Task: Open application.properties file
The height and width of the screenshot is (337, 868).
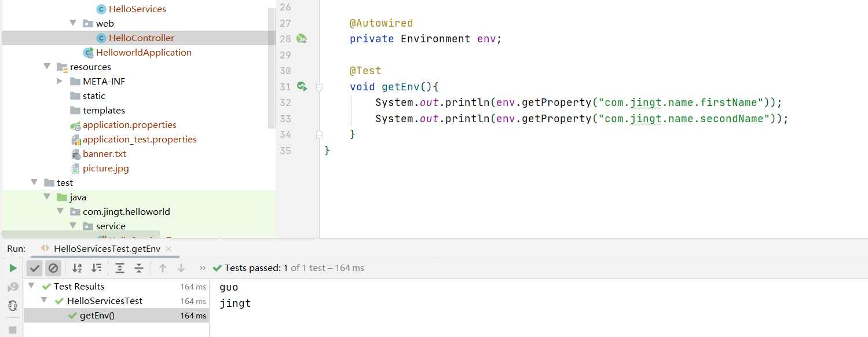Action: pos(129,124)
